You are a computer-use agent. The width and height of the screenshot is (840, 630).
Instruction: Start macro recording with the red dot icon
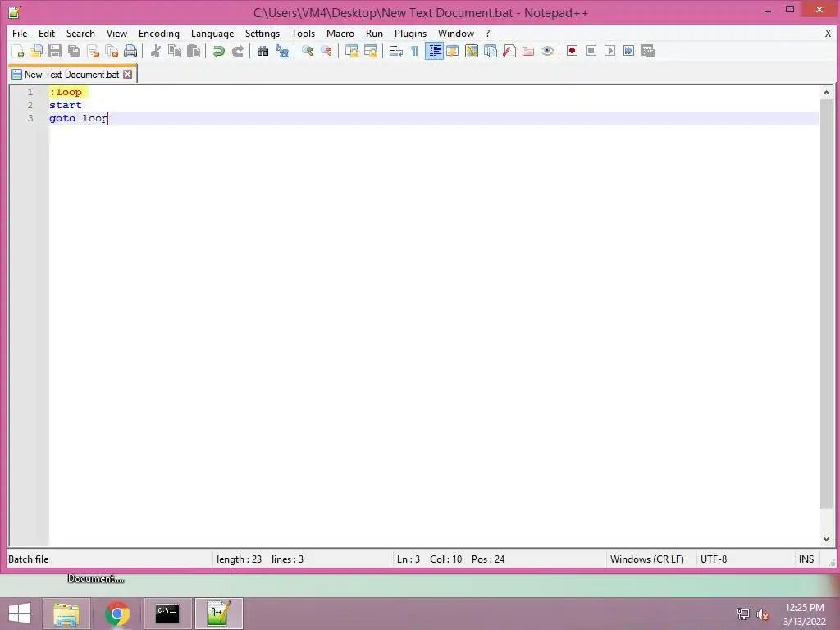pos(572,51)
